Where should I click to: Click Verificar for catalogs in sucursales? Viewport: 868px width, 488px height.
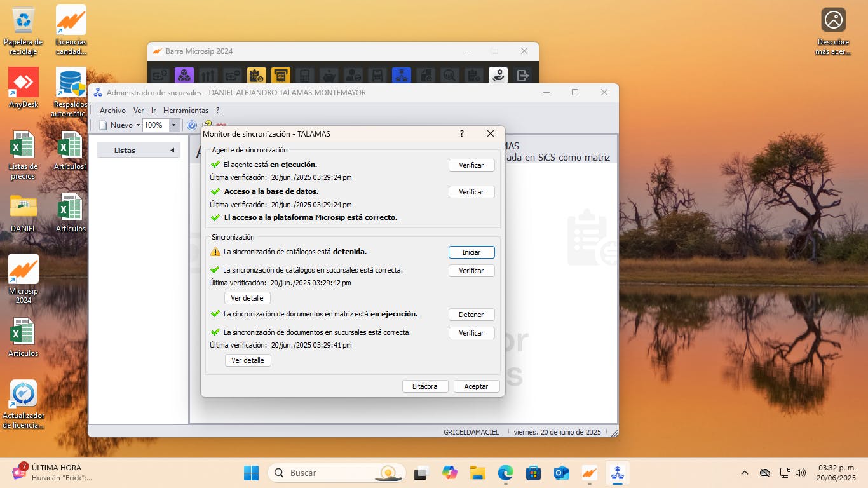[x=471, y=271]
